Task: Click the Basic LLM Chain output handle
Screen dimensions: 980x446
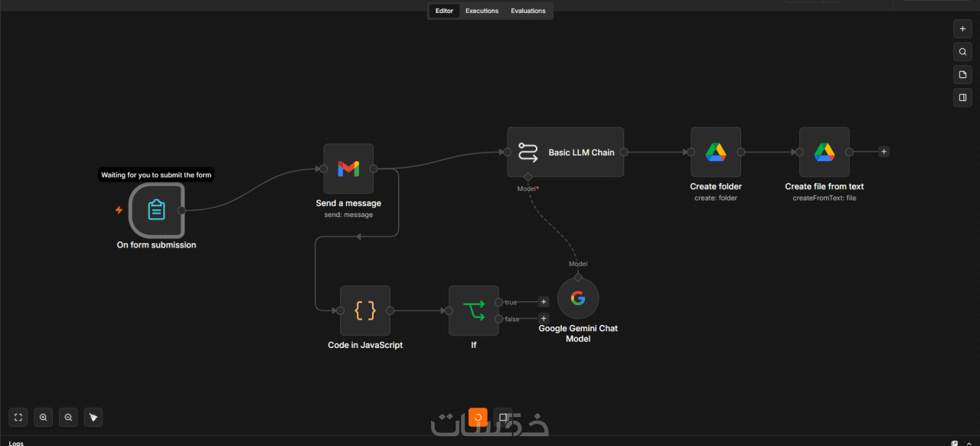Action: (x=624, y=152)
